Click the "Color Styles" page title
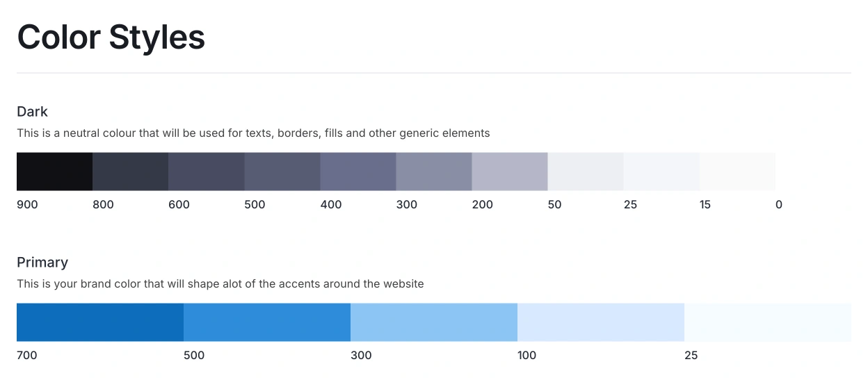This screenshot has height=380, width=868. point(111,37)
